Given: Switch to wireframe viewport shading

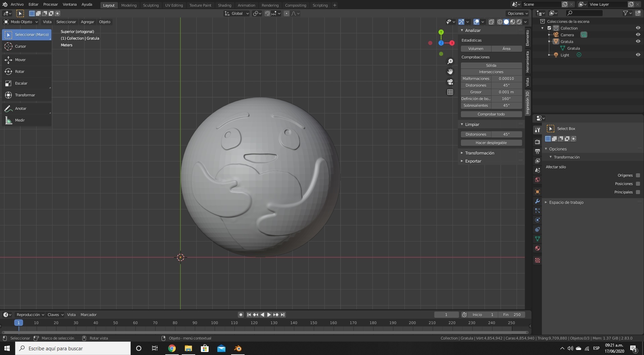Looking at the screenshot, I should (500, 21).
